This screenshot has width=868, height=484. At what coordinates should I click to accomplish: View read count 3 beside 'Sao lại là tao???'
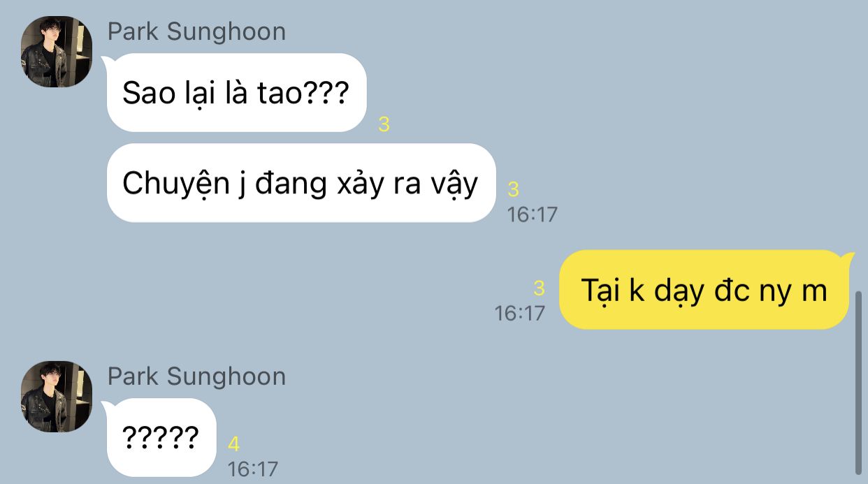tap(384, 124)
